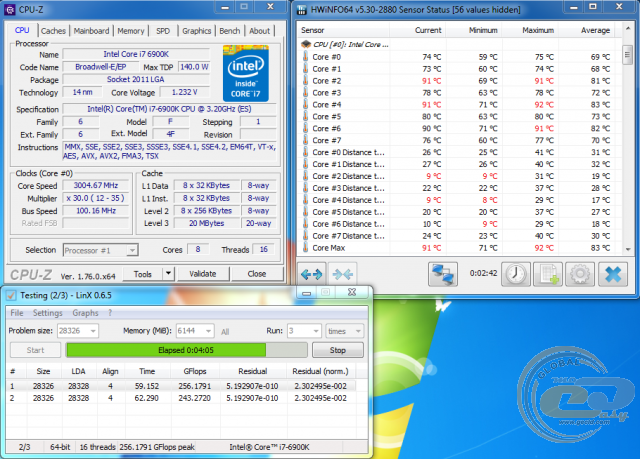Click the Validate button in CPU-Z
Viewport: 640px width, 459px height.
(x=203, y=274)
